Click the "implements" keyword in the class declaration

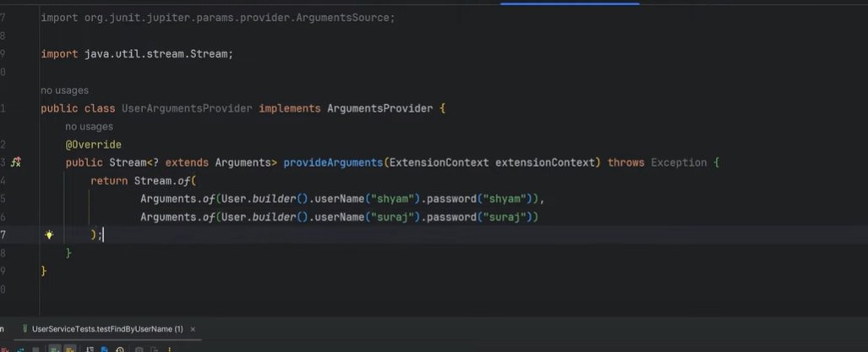[290, 108]
